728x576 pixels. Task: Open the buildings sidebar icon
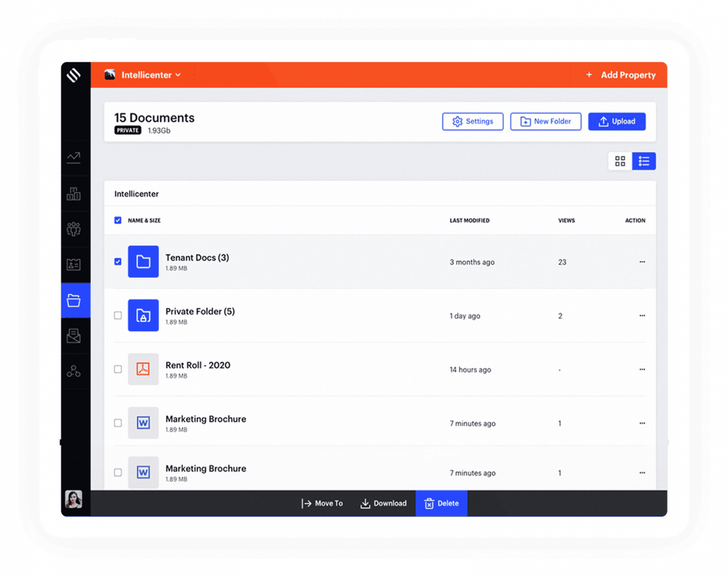click(74, 194)
